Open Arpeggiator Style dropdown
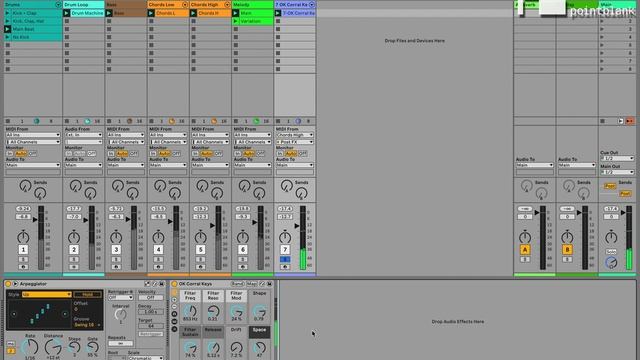This screenshot has height=360, width=640. coord(47,294)
